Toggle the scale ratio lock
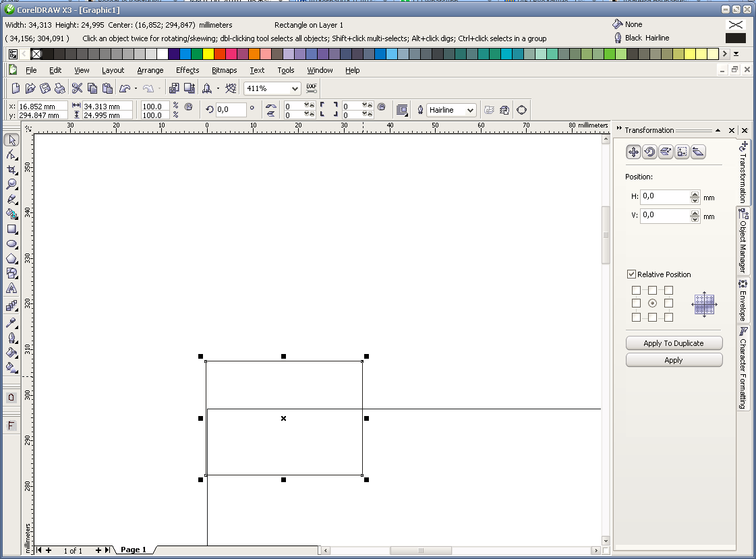The width and height of the screenshot is (756, 559). (189, 107)
